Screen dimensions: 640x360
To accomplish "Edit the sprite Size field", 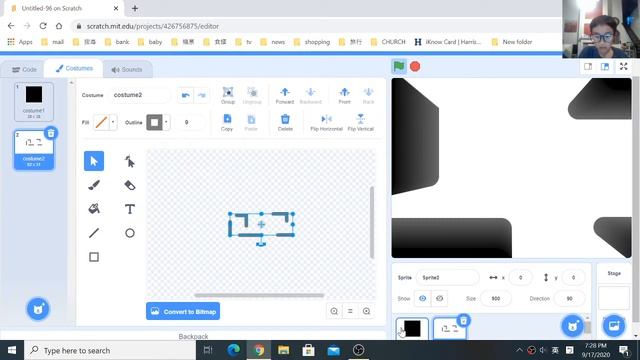I will [x=496, y=298].
